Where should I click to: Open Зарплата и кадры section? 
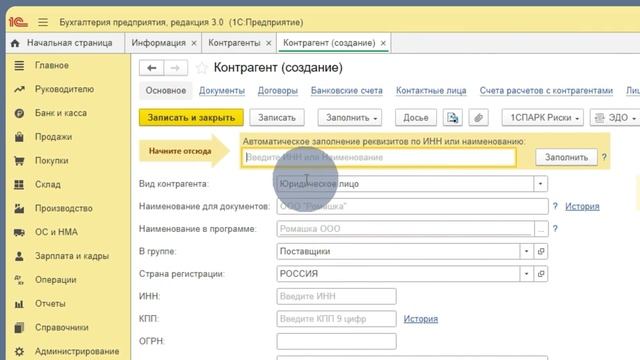click(71, 256)
